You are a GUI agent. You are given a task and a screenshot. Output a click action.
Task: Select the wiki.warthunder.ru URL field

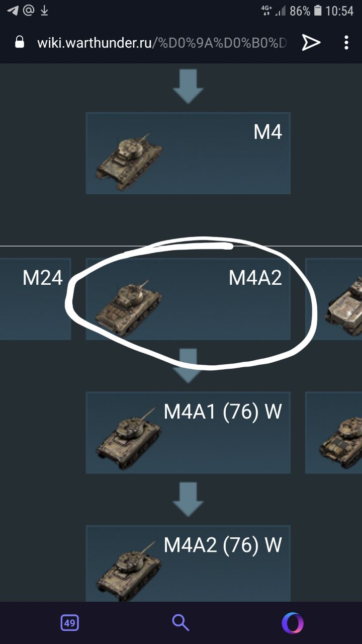point(162,43)
